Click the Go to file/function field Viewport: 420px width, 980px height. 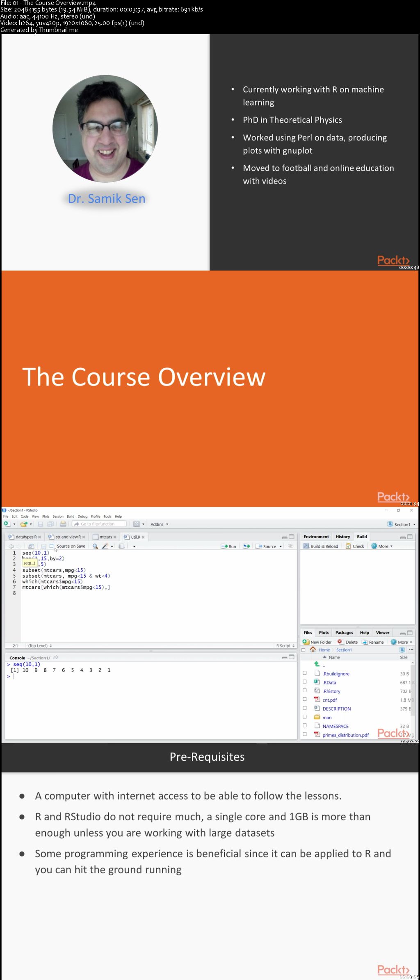(x=99, y=524)
